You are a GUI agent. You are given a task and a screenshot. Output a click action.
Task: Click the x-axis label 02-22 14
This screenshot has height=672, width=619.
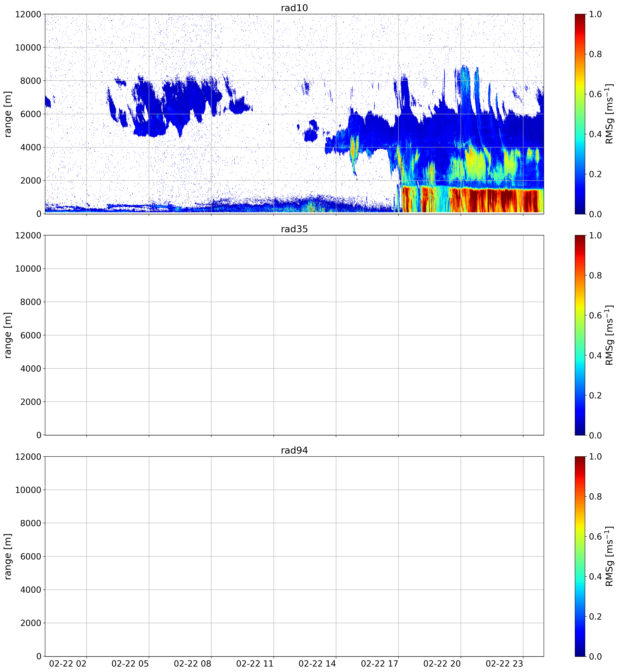317,664
